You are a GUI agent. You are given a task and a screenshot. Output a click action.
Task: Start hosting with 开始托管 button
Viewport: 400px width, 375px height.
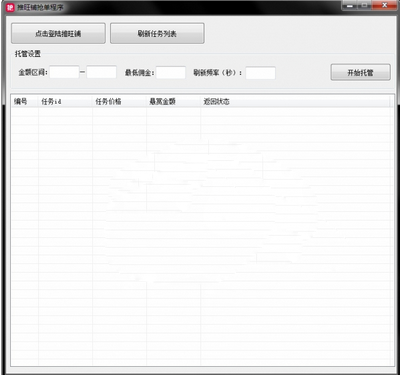(360, 72)
